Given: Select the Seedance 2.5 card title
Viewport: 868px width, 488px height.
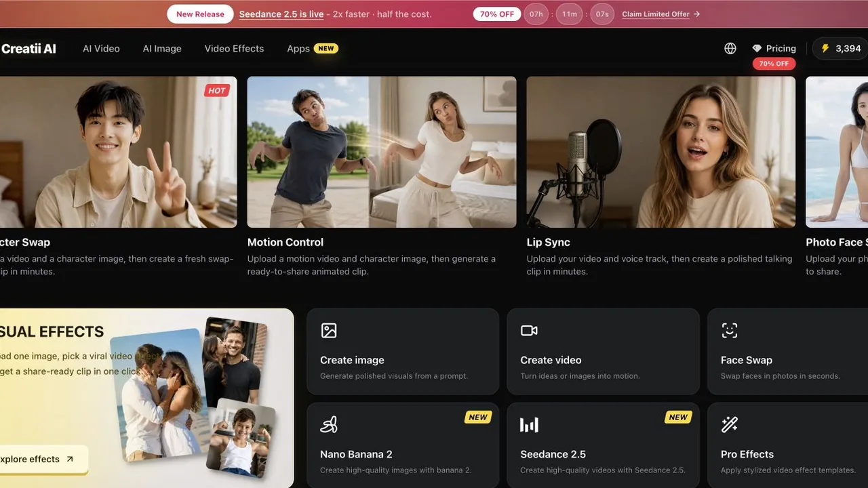Looking at the screenshot, I should 553,454.
